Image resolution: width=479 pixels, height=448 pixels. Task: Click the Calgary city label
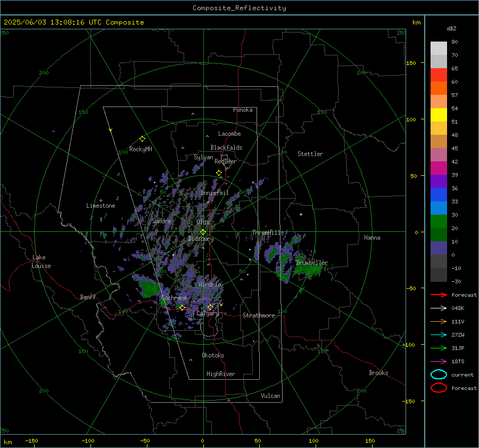click(208, 313)
